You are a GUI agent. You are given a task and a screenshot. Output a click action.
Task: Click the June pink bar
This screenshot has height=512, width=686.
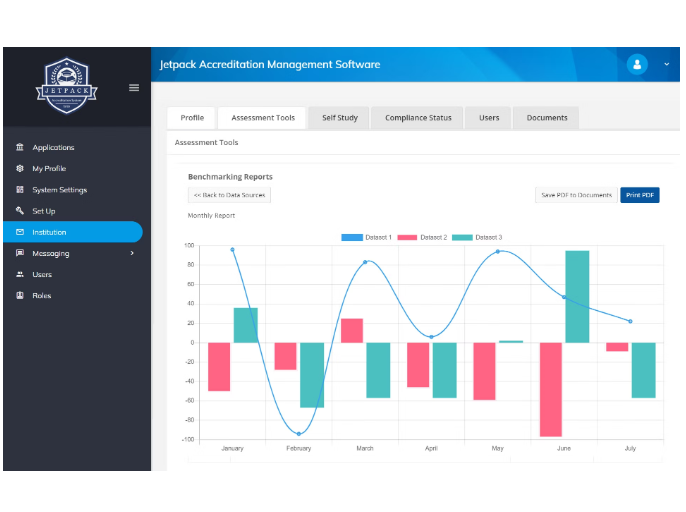coord(551,389)
